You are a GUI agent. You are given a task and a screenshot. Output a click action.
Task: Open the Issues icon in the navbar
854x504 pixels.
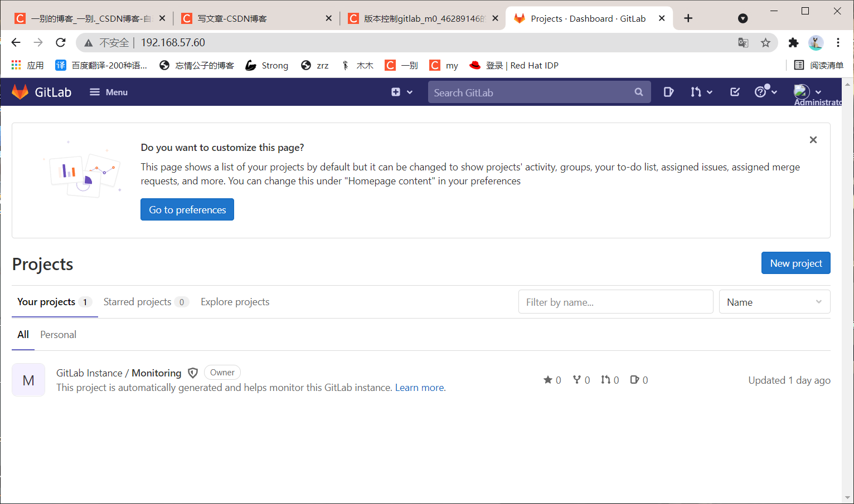668,92
